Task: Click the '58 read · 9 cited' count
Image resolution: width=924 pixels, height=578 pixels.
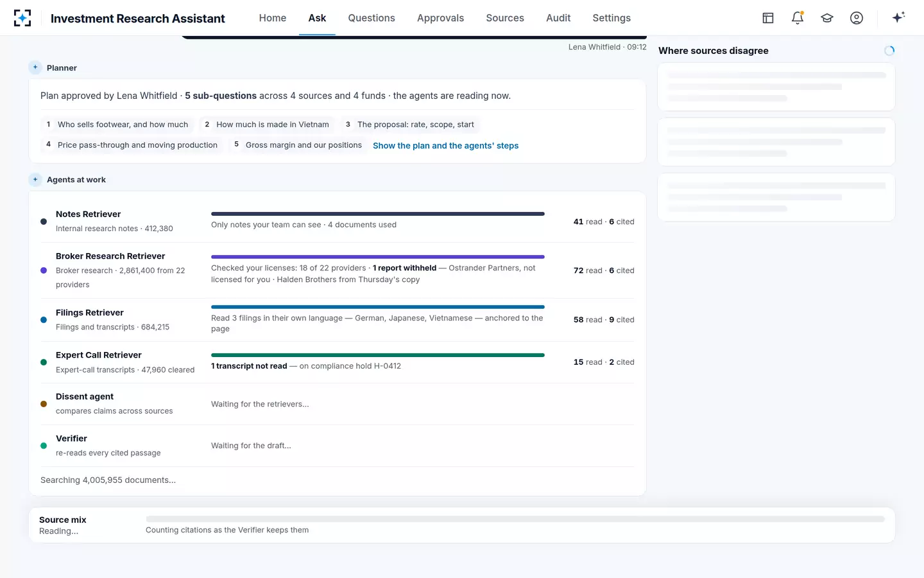Action: point(604,320)
